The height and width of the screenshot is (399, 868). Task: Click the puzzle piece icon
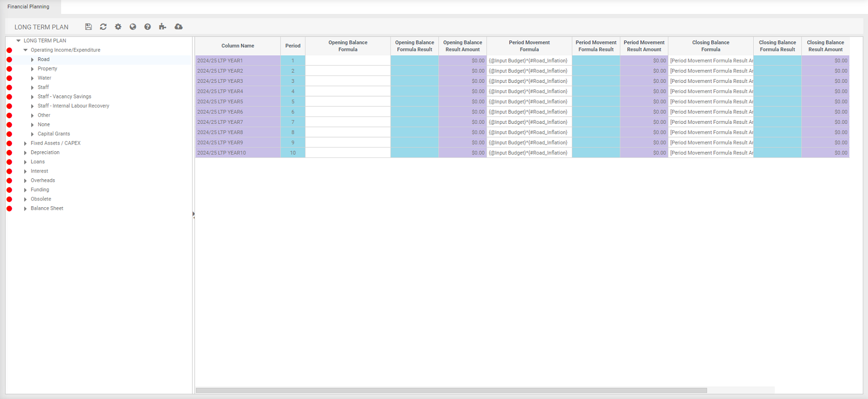coord(163,27)
